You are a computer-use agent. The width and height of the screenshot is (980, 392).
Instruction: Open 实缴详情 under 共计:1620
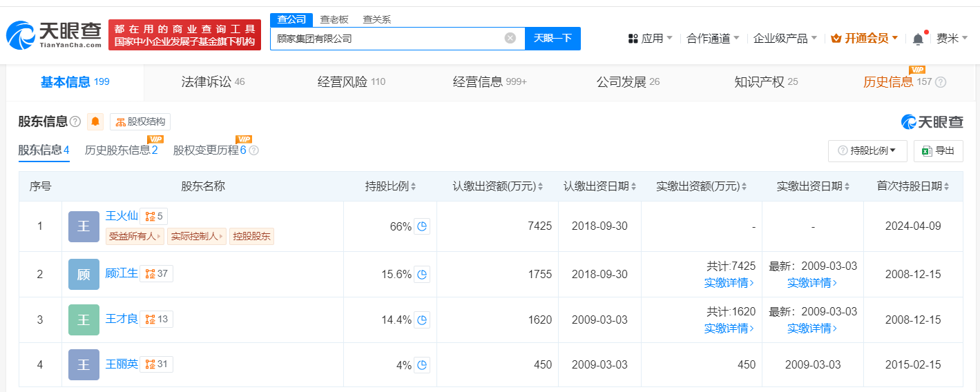(x=729, y=329)
